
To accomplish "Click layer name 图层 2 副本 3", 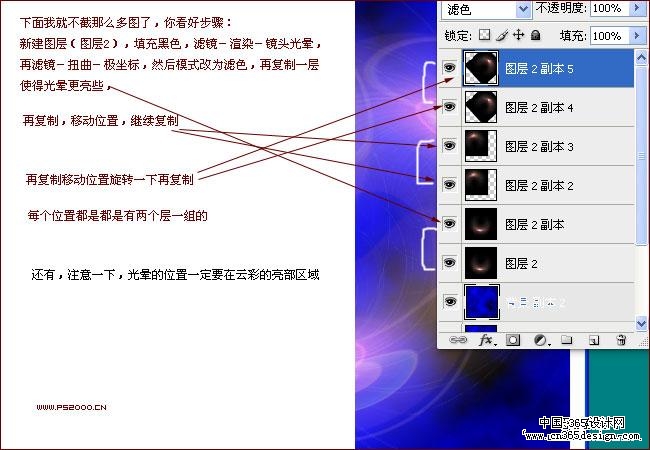I will click(x=539, y=147).
